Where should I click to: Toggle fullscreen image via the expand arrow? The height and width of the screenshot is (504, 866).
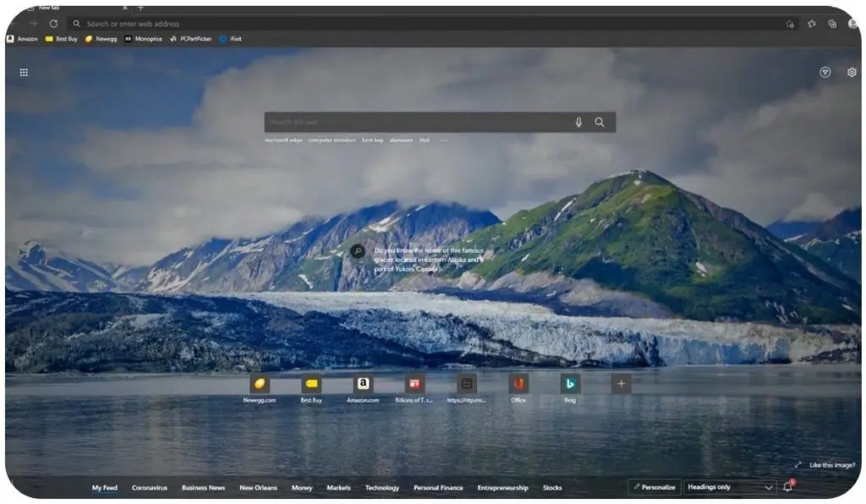pyautogui.click(x=797, y=464)
